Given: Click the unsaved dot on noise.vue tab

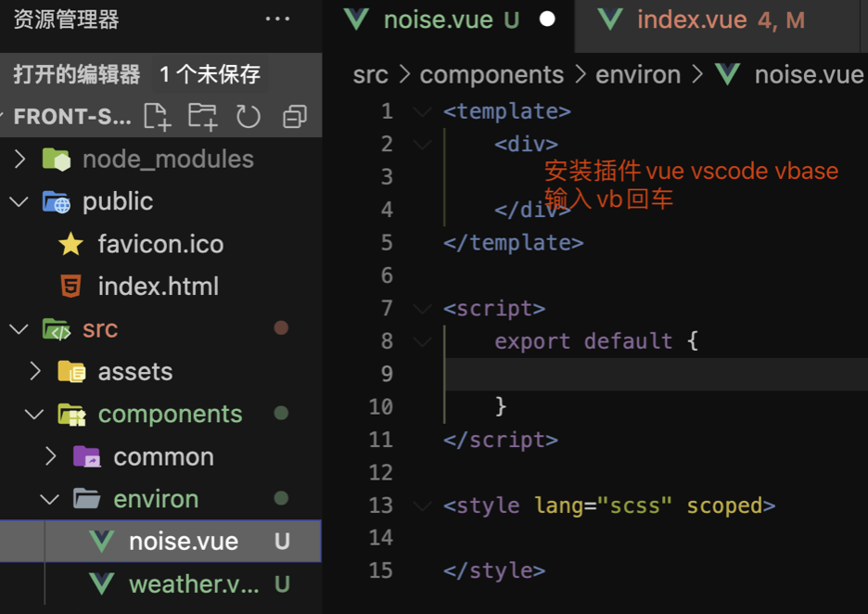Looking at the screenshot, I should coord(547,19).
